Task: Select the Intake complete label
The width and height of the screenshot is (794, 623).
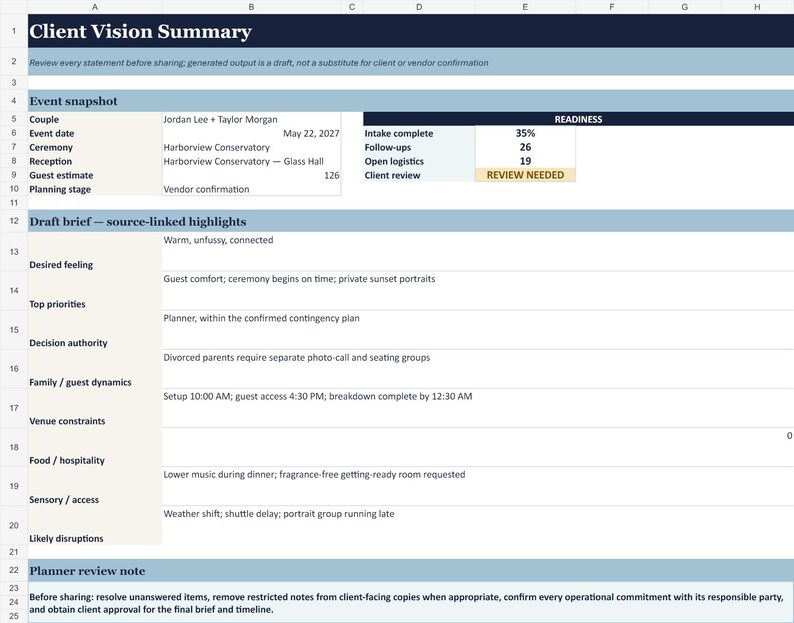Action: point(419,133)
